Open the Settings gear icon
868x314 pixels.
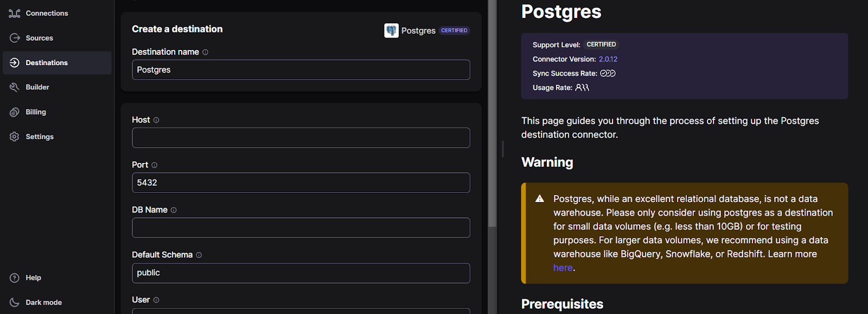click(15, 136)
